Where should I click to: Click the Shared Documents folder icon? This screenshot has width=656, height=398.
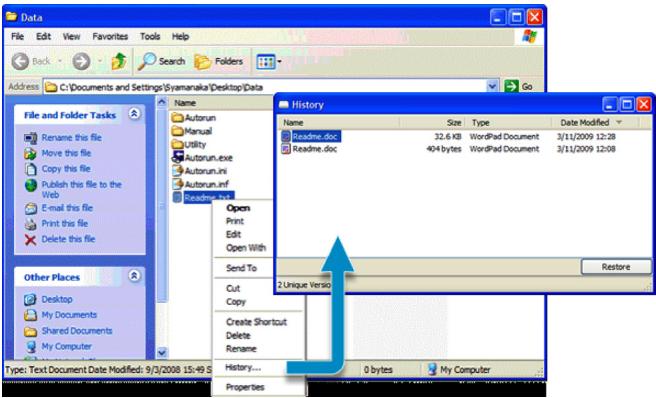coord(30,331)
